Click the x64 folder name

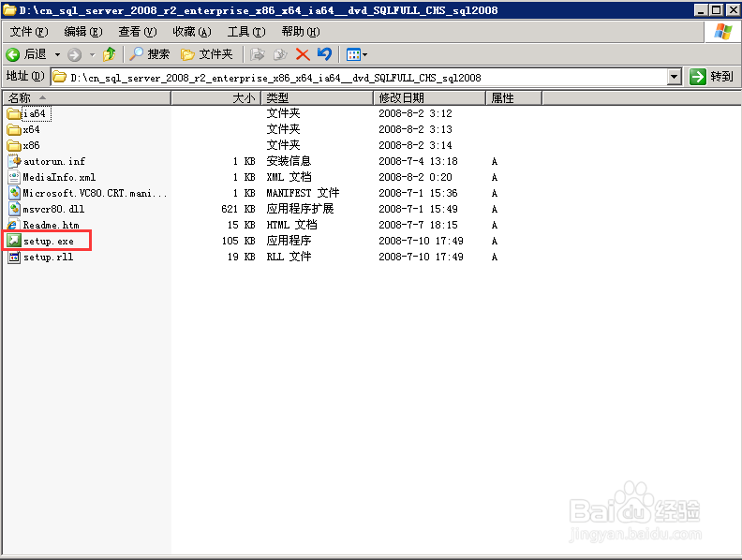point(31,129)
